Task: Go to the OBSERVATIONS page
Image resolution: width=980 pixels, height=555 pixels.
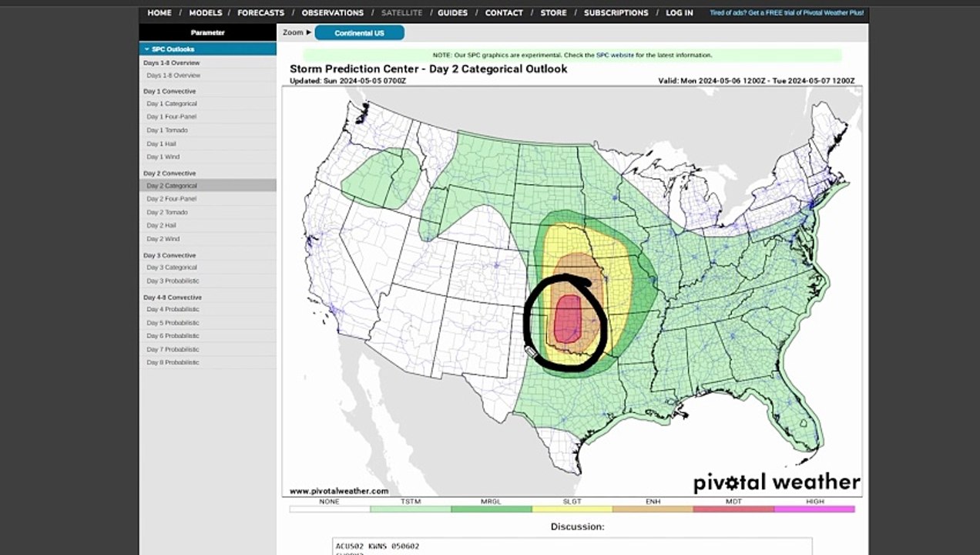Action: (x=333, y=13)
